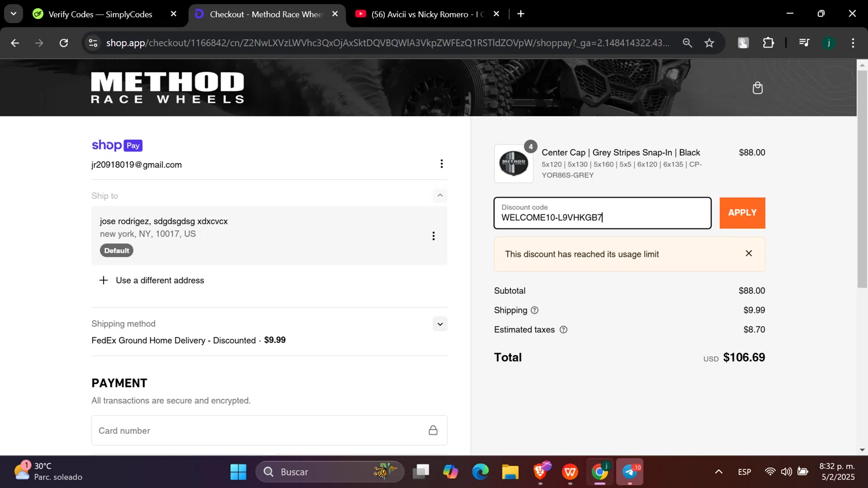Click the Total $106.69 amount
Viewport: 868px width, 488px height.
point(744,357)
